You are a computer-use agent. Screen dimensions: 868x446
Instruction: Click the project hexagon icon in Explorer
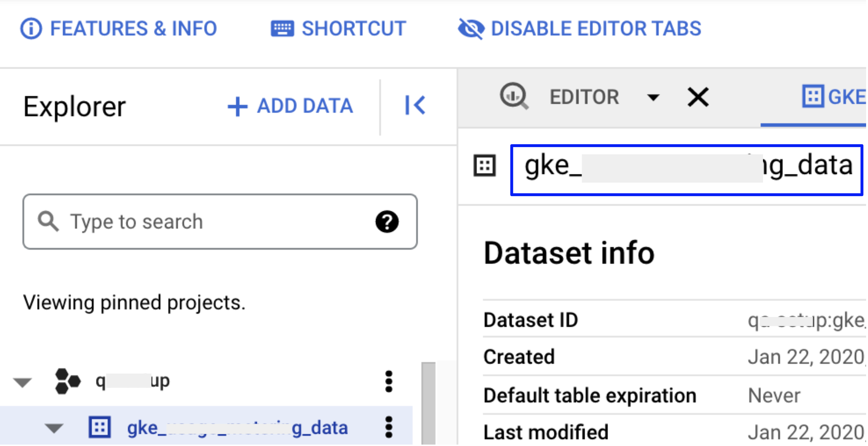68,380
